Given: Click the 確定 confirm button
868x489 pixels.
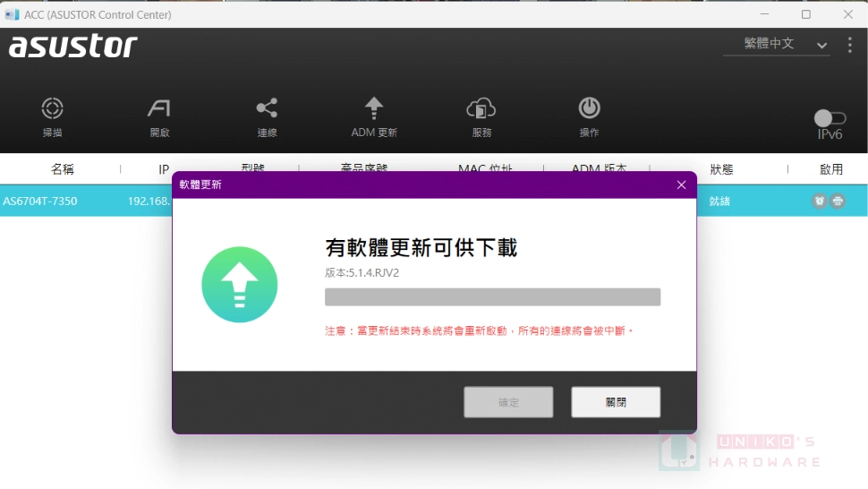Looking at the screenshot, I should 508,402.
